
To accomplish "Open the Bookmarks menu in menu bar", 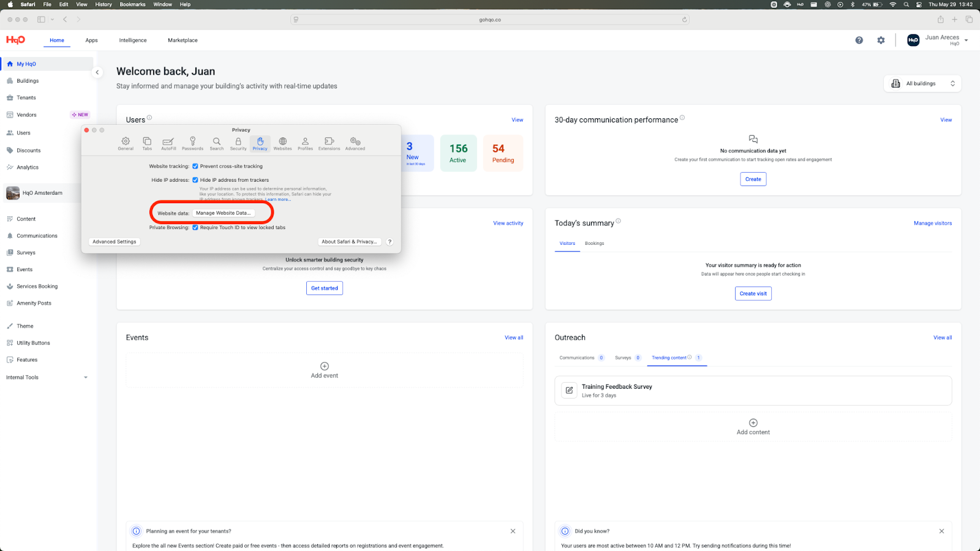I will 132,4.
